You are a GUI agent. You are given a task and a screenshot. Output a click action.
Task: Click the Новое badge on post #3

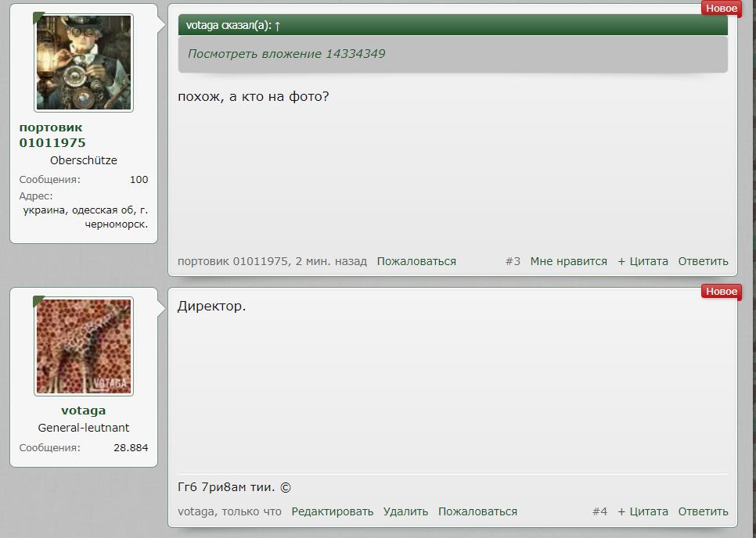click(722, 8)
